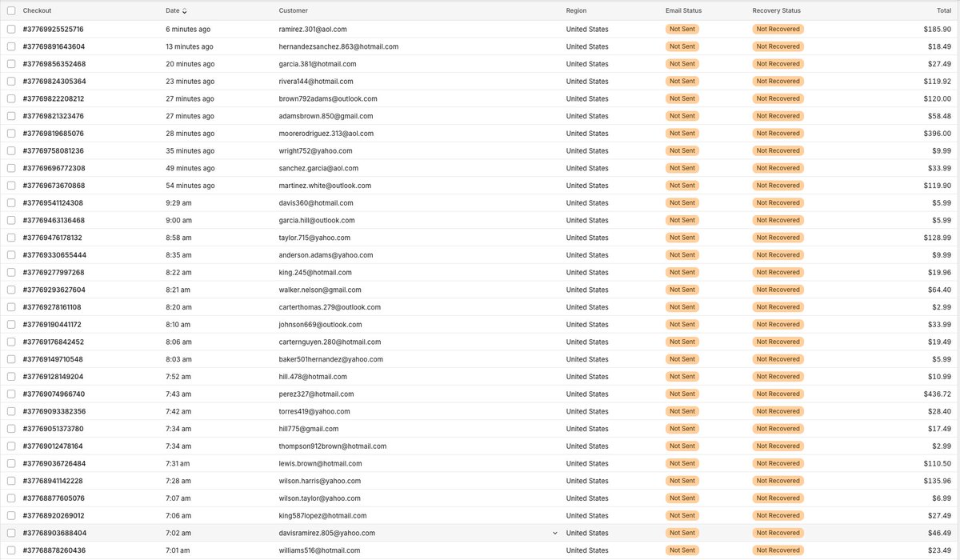Tick checkbox of checkout #37769541124308
The height and width of the screenshot is (560, 960).
point(11,202)
